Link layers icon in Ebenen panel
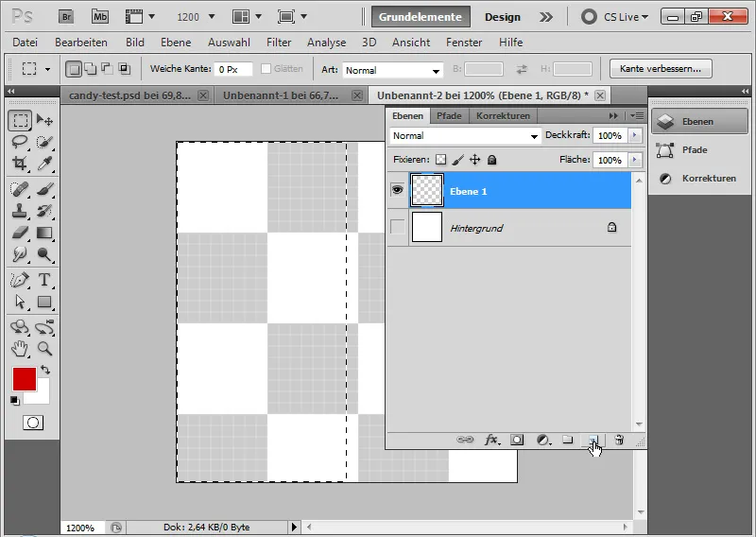Viewport: 756px width, 537px height. [x=465, y=440]
